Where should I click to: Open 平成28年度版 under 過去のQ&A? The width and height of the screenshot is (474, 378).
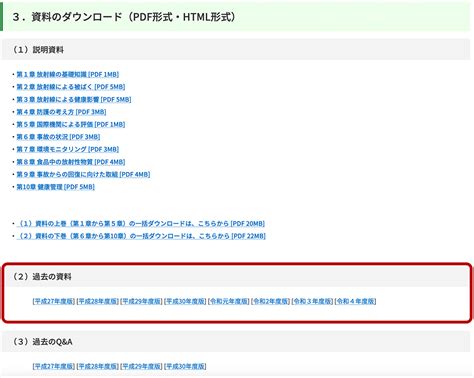(x=98, y=366)
